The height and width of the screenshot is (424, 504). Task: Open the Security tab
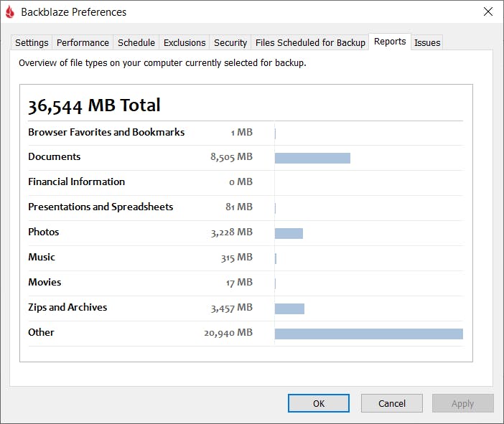click(230, 42)
